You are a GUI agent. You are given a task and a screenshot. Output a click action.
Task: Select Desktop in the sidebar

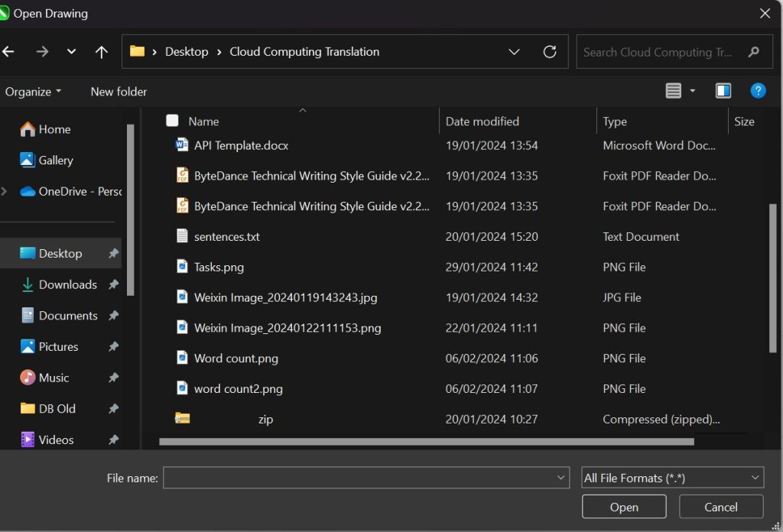pyautogui.click(x=60, y=254)
